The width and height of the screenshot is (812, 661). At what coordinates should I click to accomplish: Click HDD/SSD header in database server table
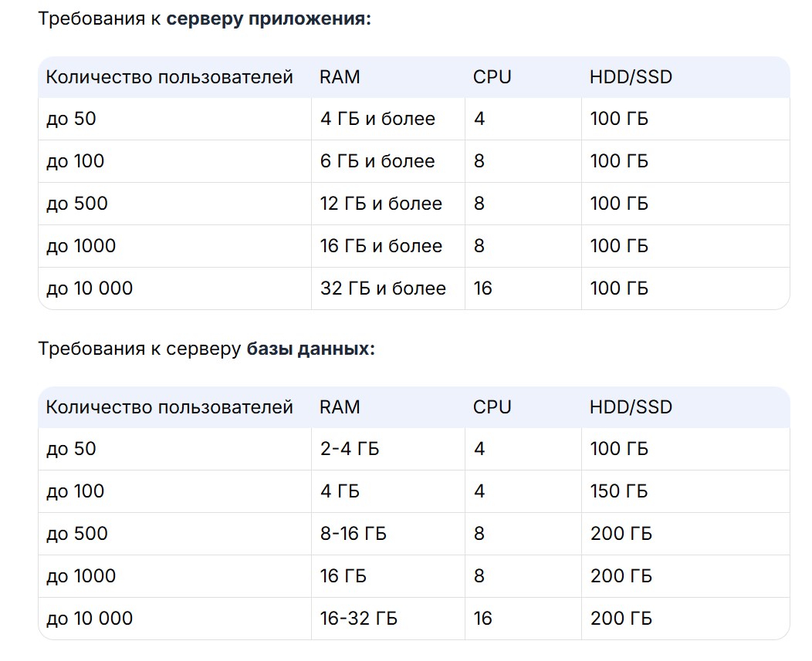[x=631, y=407]
